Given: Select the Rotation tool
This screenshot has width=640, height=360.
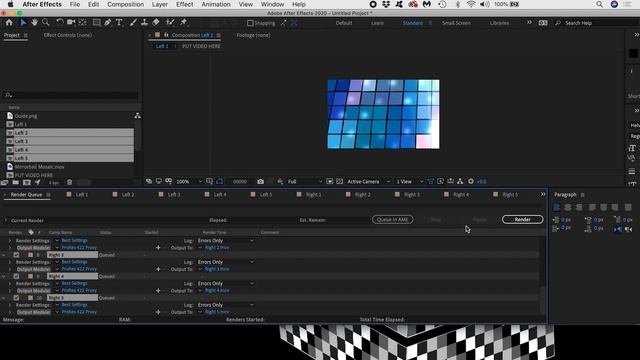Looking at the screenshot, I should (60, 22).
